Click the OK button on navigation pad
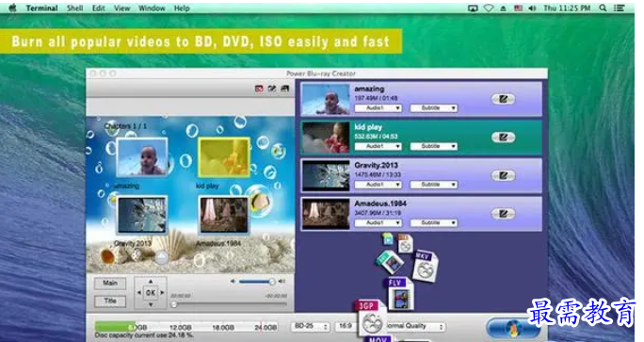The height and width of the screenshot is (342, 644). 151,293
